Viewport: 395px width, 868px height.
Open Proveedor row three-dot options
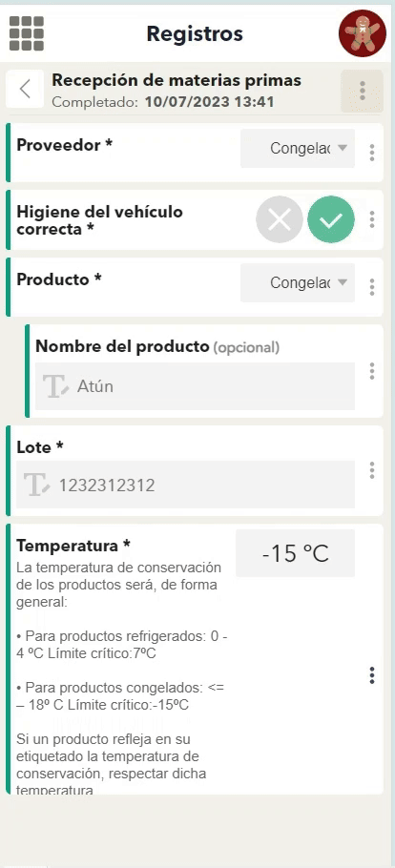tap(372, 153)
